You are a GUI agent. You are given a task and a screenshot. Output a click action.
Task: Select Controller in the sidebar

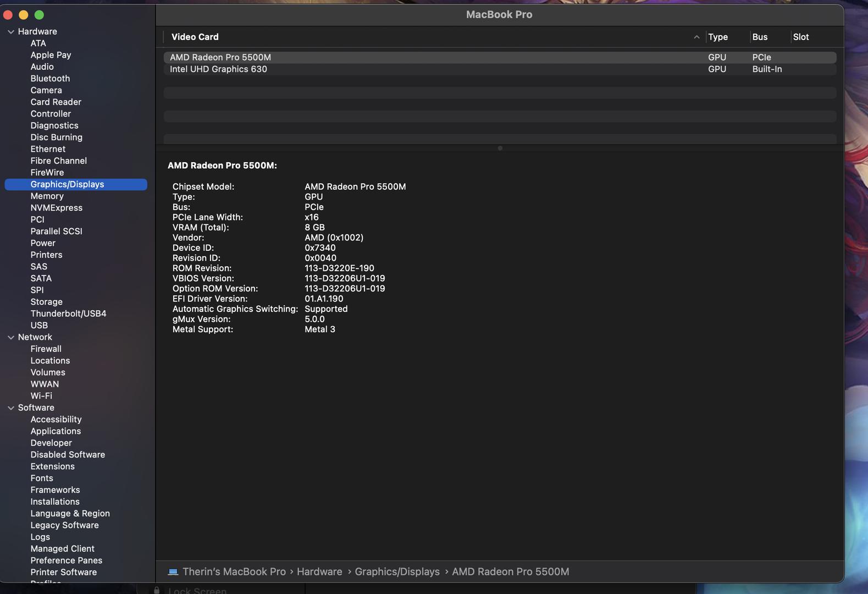tap(51, 114)
